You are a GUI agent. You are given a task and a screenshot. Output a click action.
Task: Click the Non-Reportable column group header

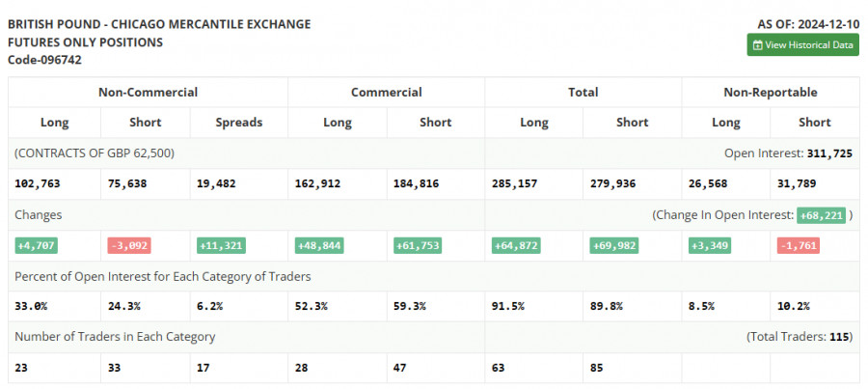tap(770, 93)
